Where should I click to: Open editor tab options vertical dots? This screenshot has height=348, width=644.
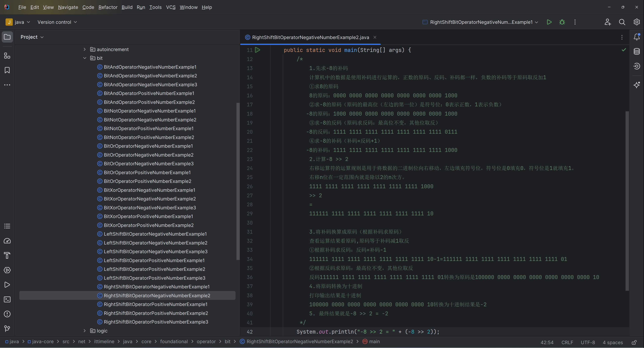pos(622,37)
